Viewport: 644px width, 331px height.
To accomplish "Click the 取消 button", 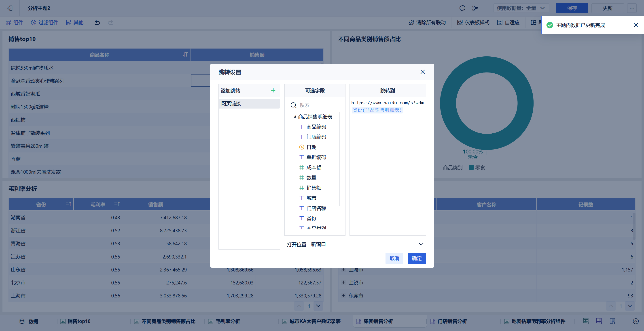I will tap(394, 258).
